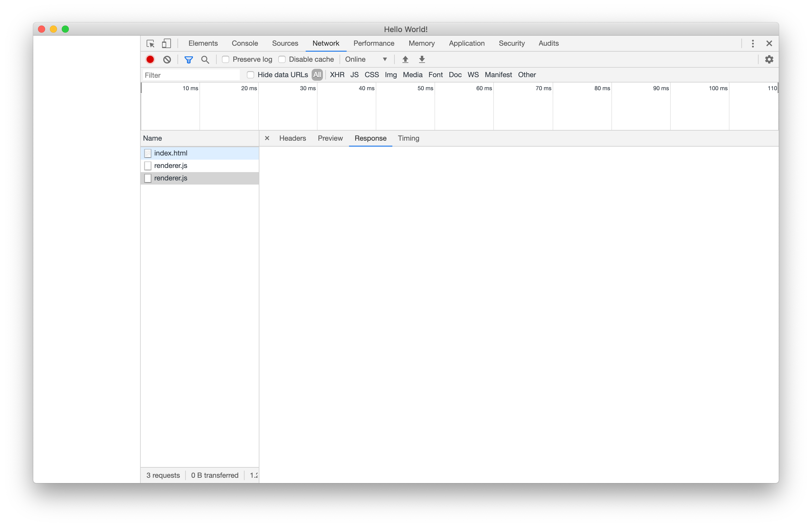The image size is (812, 527).
Task: Filter requests by WS
Action: point(473,75)
